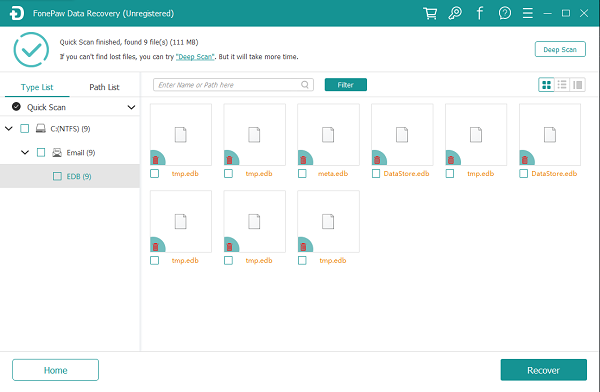Click tmp.edb name between the DataStore.edb files
Image resolution: width=600 pixels, height=392 pixels.
(x=481, y=174)
